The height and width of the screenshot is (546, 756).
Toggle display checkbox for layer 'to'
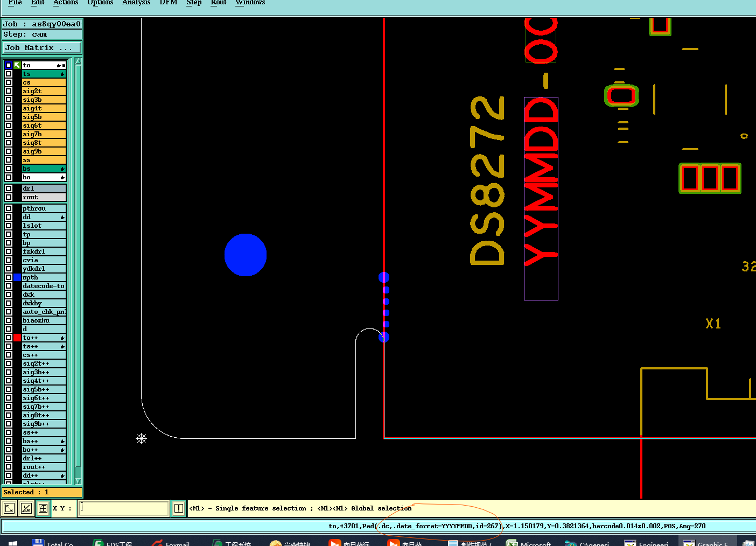[9, 65]
